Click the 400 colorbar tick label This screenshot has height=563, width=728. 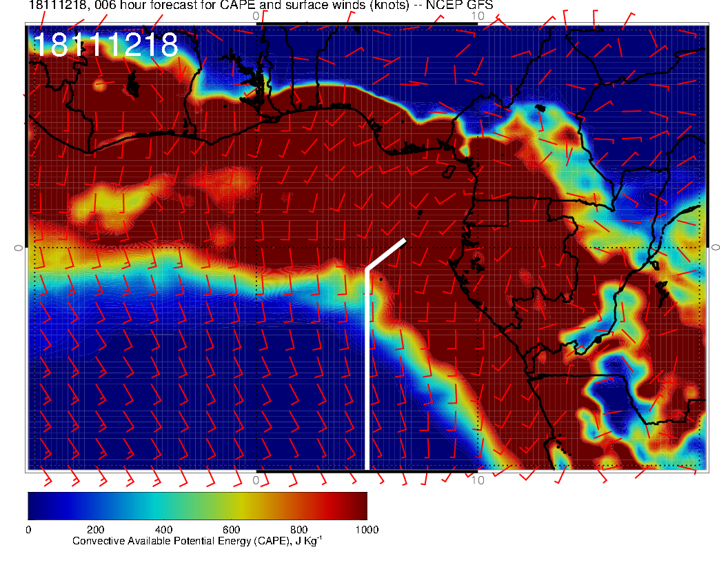(163, 530)
